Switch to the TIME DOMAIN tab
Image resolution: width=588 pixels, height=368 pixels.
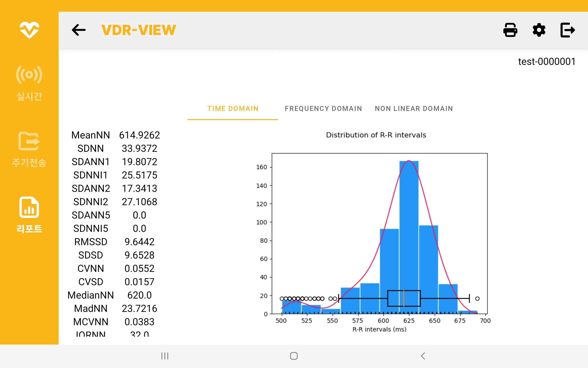click(x=232, y=109)
